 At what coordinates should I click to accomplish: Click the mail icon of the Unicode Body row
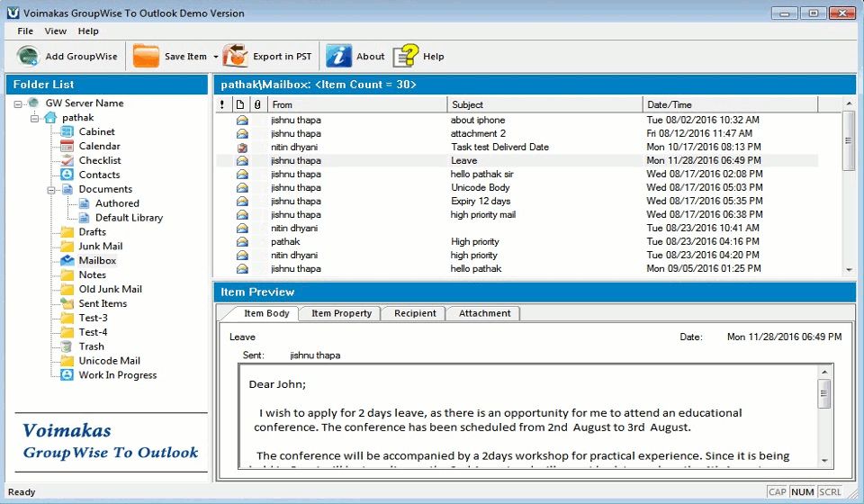pyautogui.click(x=242, y=188)
